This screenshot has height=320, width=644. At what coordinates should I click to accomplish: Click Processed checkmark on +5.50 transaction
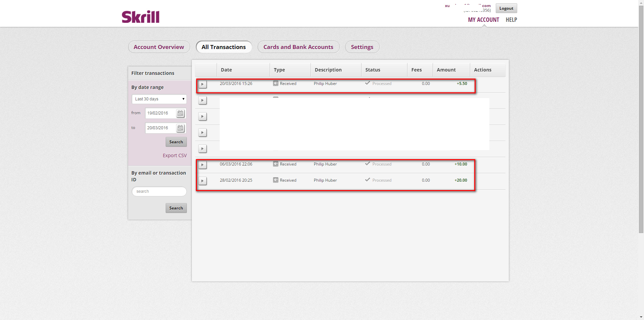coord(368,83)
